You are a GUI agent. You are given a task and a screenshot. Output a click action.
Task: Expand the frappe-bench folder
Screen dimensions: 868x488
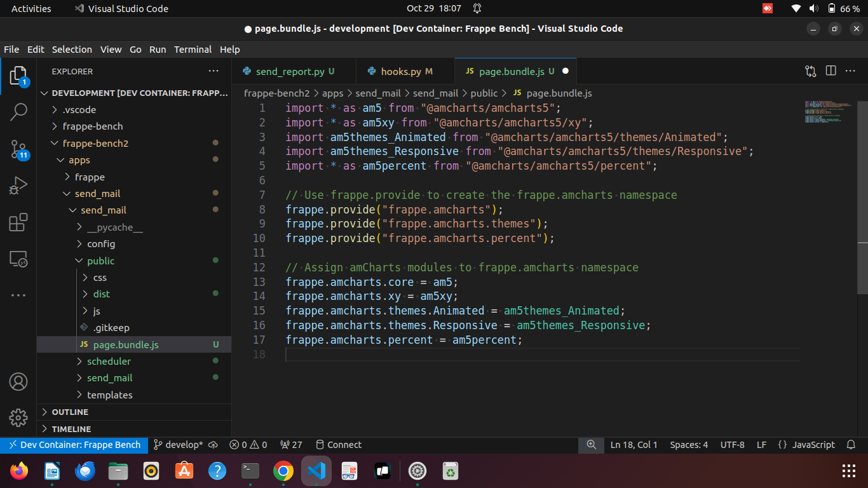(134, 126)
